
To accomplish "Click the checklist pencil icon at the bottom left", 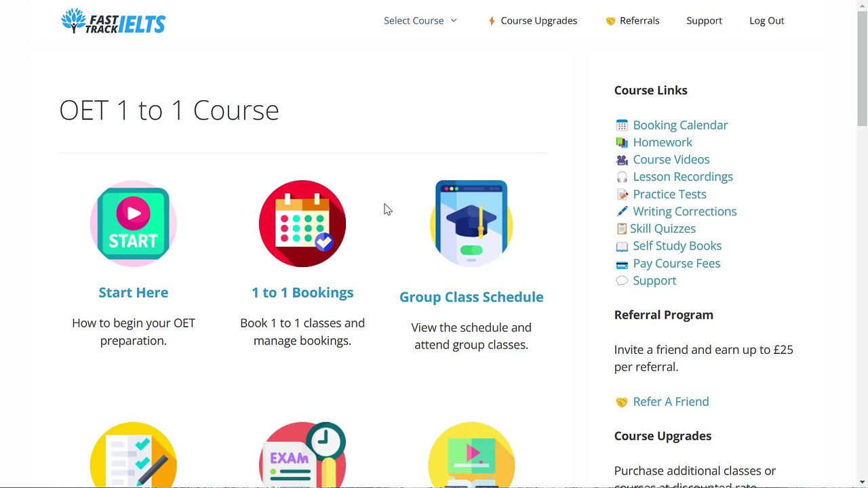I will 134,454.
